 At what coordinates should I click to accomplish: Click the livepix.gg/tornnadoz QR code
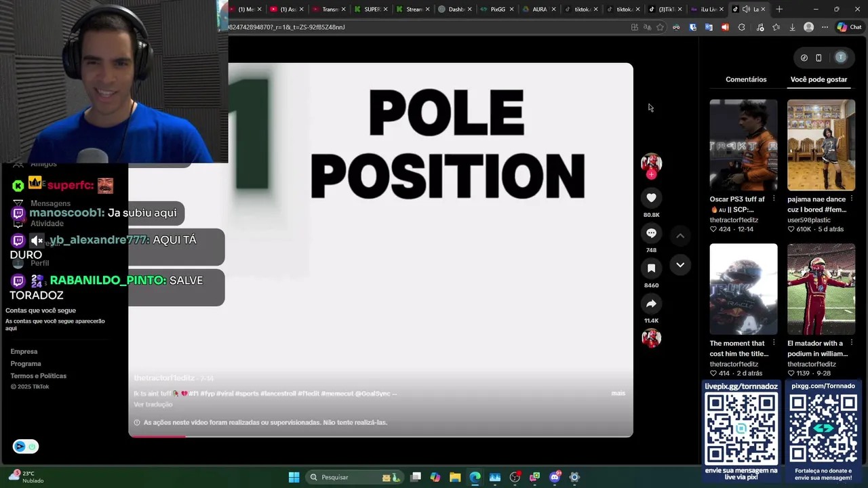tap(741, 429)
